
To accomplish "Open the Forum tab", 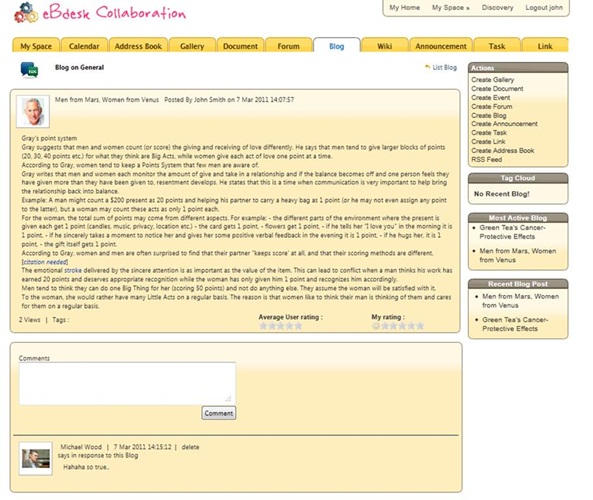I will (289, 46).
